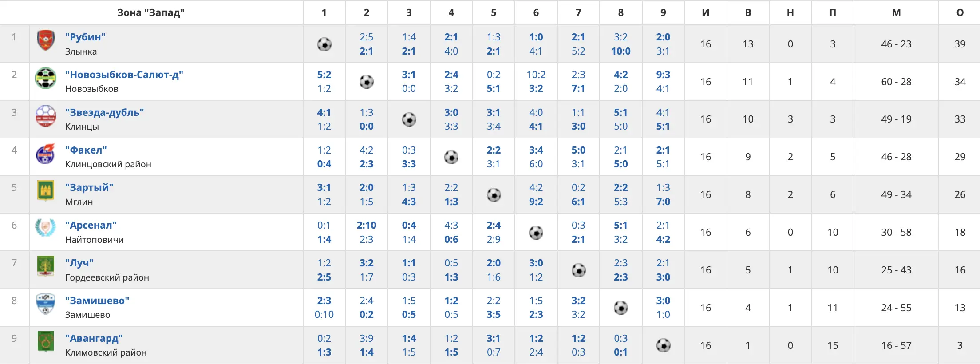Open the "Рубин" team link
The height and width of the screenshot is (364, 980).
pyautogui.click(x=85, y=37)
